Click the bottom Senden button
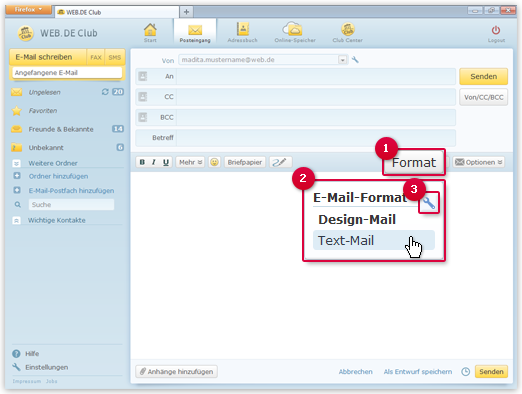This screenshot has height=394, width=522. point(491,371)
